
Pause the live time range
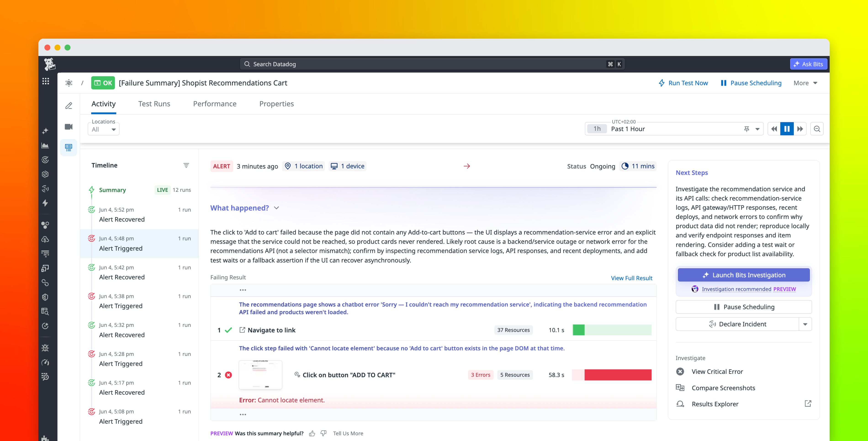pyautogui.click(x=787, y=129)
